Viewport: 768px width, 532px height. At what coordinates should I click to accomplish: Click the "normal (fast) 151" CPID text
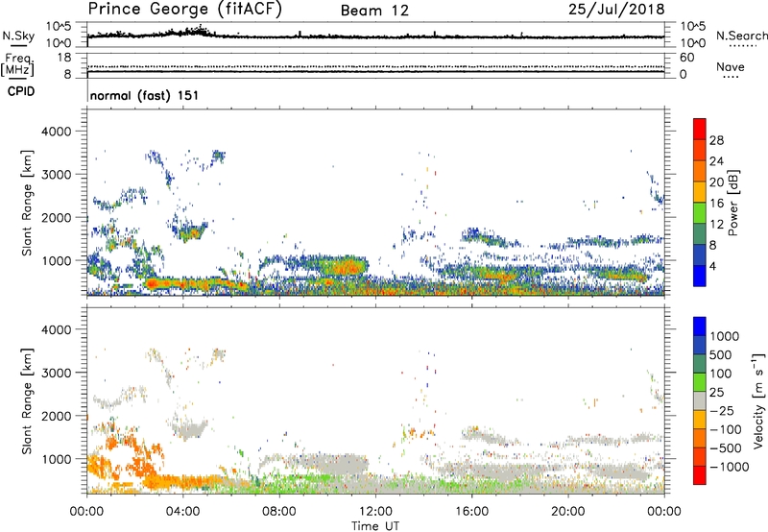click(x=145, y=95)
